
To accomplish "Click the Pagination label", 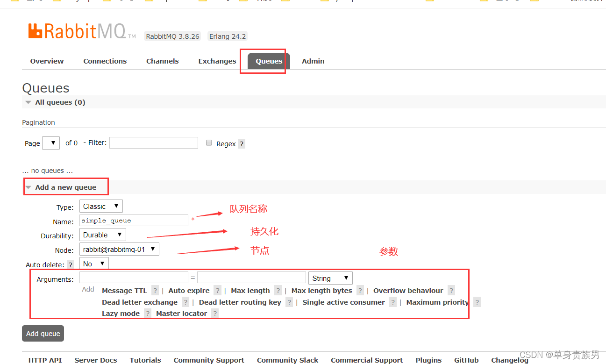I will [38, 122].
